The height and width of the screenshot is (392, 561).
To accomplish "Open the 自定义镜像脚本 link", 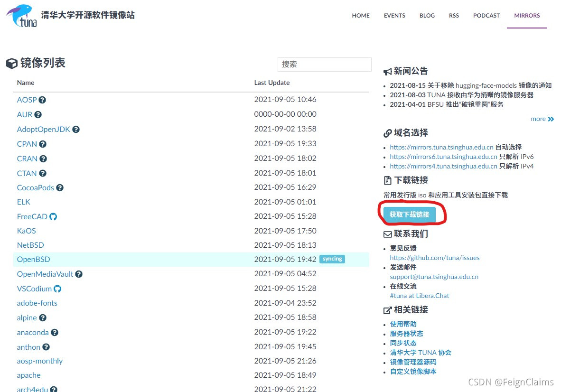I will pos(413,372).
